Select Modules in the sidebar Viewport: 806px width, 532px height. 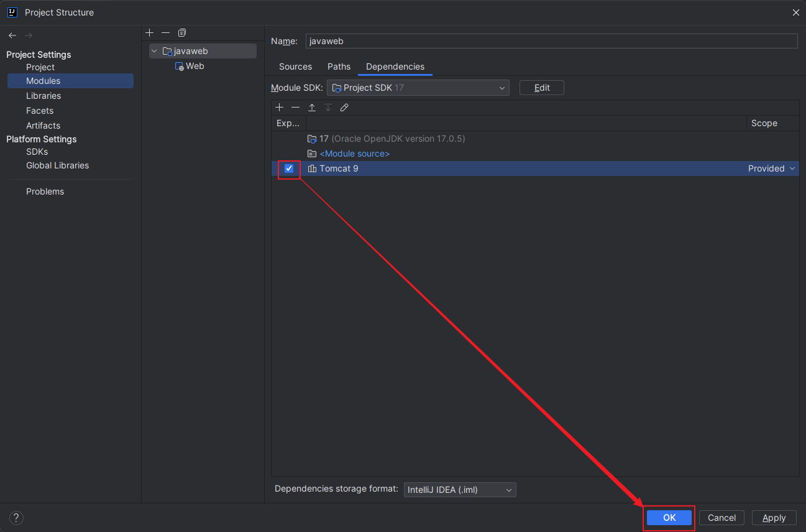[70, 81]
